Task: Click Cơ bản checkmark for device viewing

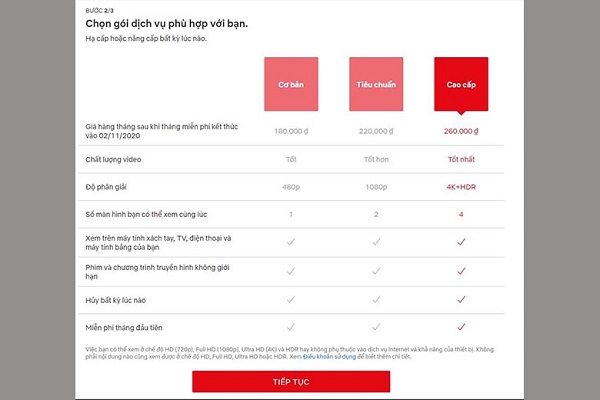Action: [x=291, y=242]
